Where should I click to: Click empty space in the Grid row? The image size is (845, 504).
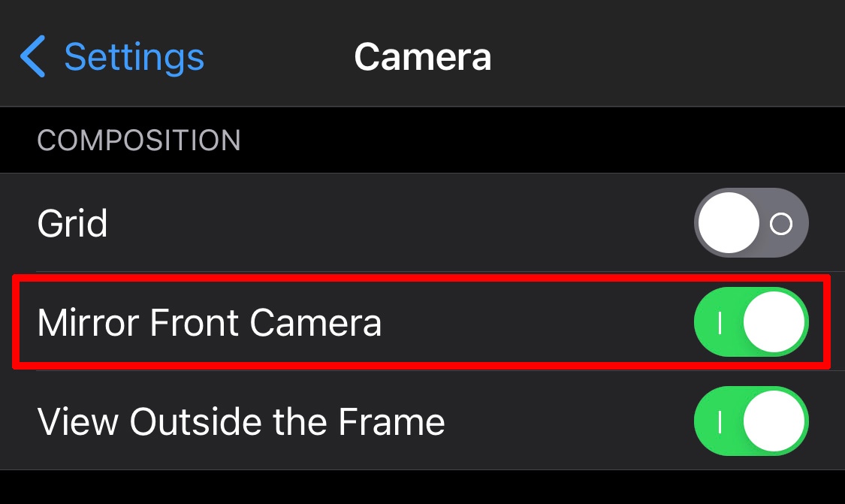398,223
